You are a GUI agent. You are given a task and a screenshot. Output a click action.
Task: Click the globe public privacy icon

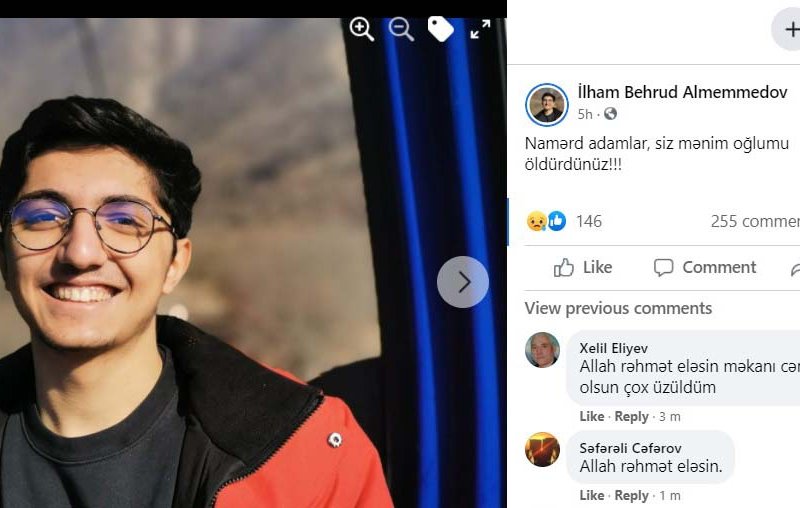click(610, 114)
